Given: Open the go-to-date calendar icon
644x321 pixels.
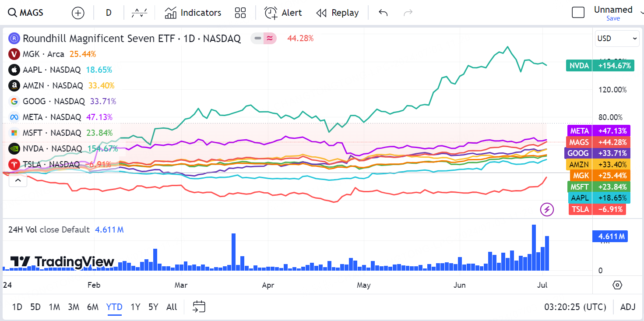Looking at the screenshot, I should [x=199, y=307].
